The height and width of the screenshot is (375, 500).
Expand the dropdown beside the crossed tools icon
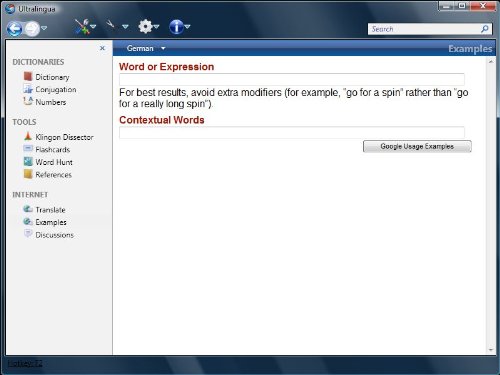tap(93, 26)
